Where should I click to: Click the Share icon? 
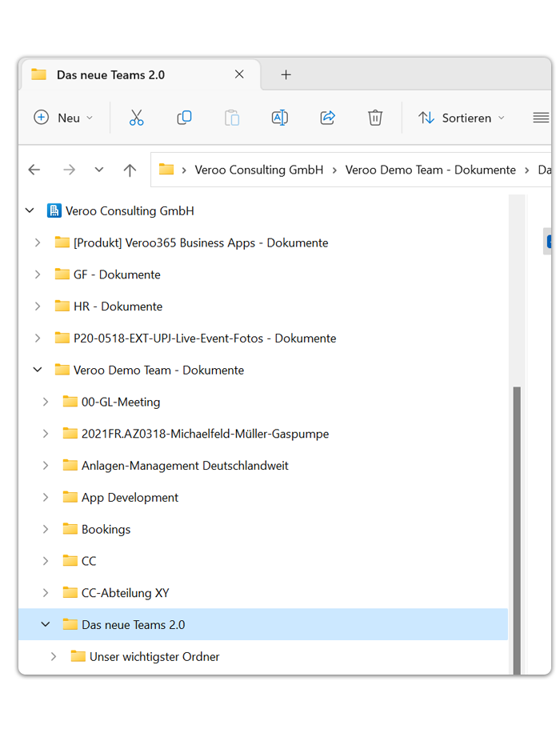[x=327, y=118]
